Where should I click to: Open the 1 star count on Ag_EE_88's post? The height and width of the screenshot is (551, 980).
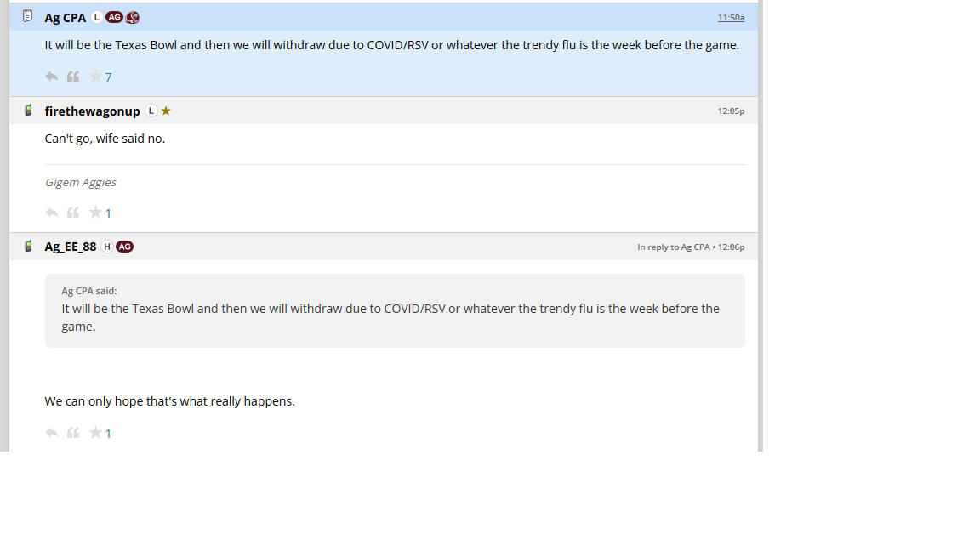tap(108, 434)
